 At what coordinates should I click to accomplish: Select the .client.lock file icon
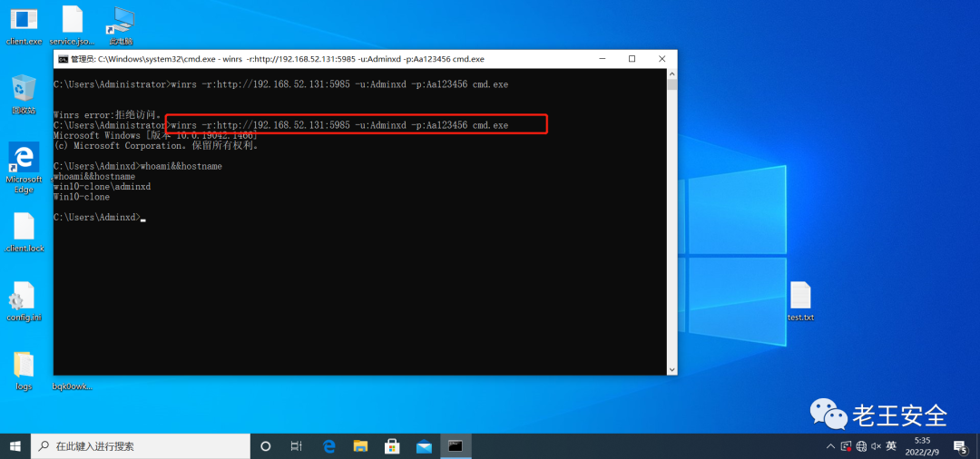(24, 232)
